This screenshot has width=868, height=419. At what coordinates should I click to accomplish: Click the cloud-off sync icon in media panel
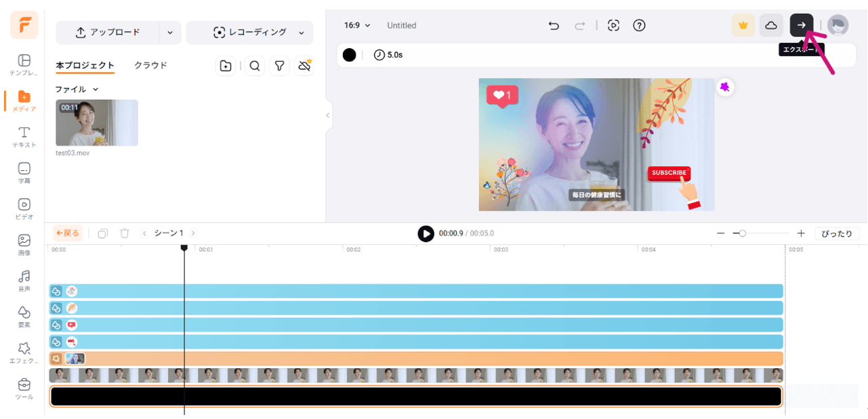pyautogui.click(x=304, y=66)
